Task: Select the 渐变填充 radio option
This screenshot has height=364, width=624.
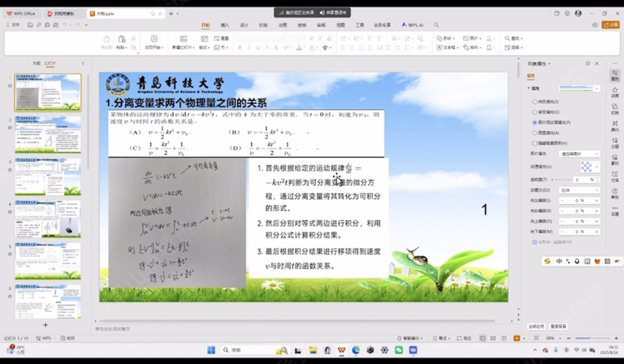Action: (535, 112)
